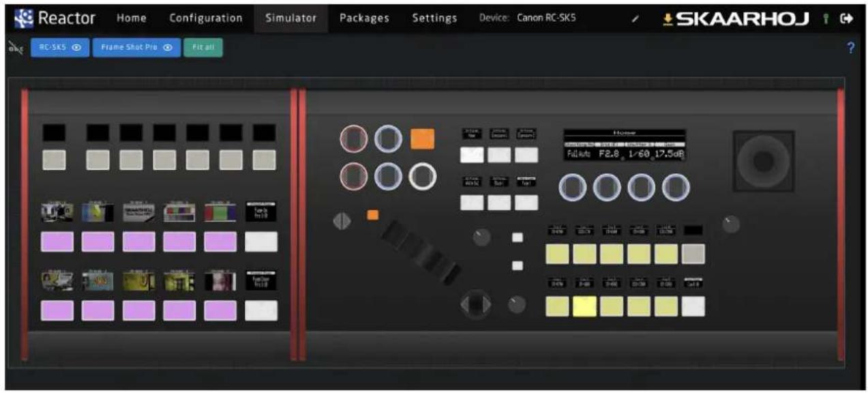This screenshot has width=868, height=393.
Task: Click the SKAARHOJ download logo
Action: [x=737, y=18]
